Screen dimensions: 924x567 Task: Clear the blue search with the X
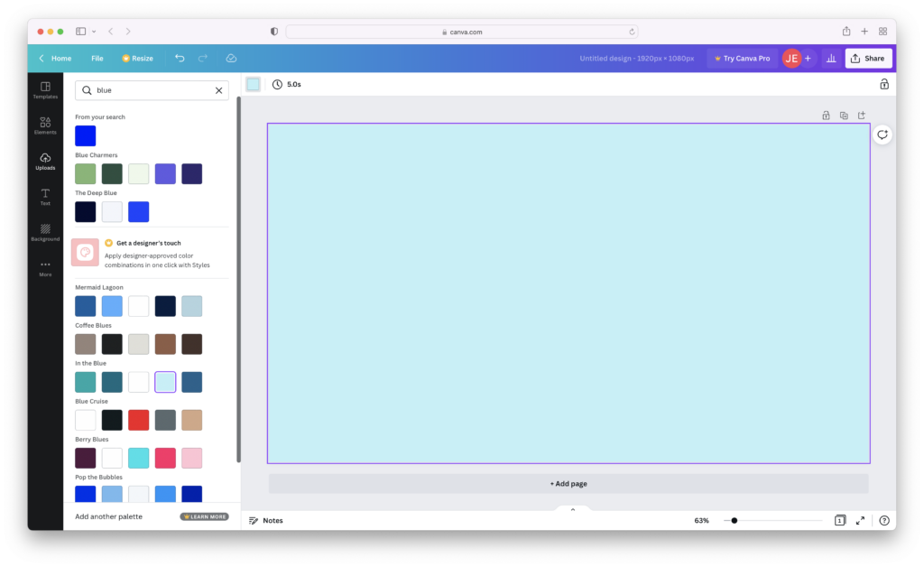pos(218,90)
